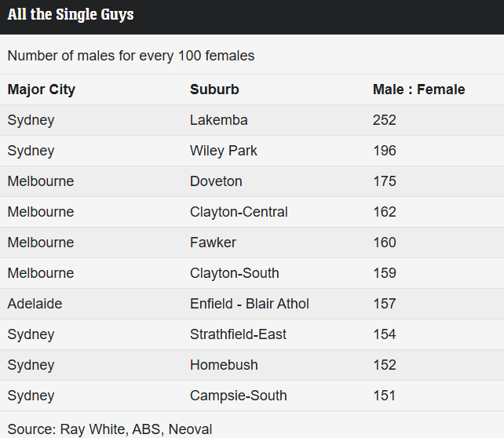Image resolution: width=504 pixels, height=438 pixels.
Task: Click the Campsie-South suburb cell
Action: click(238, 396)
